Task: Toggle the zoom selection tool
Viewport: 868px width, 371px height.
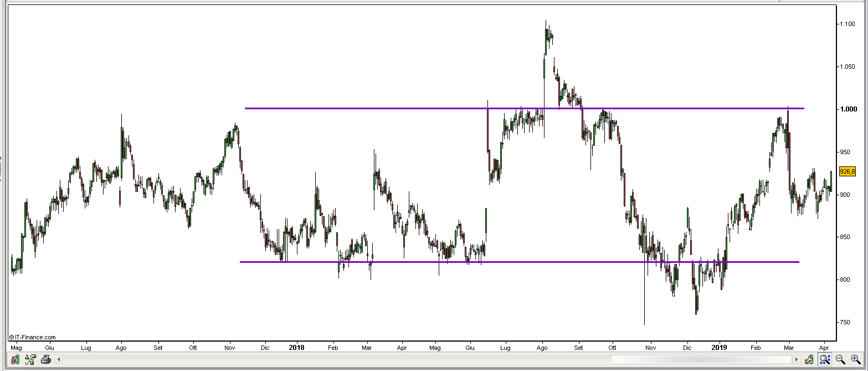Action: pyautogui.click(x=825, y=359)
